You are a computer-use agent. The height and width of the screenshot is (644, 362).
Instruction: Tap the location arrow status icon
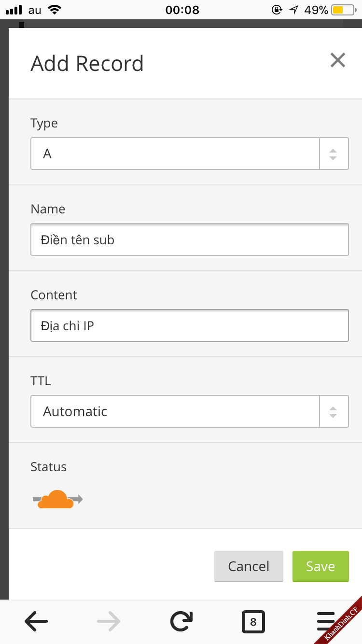coord(293,10)
